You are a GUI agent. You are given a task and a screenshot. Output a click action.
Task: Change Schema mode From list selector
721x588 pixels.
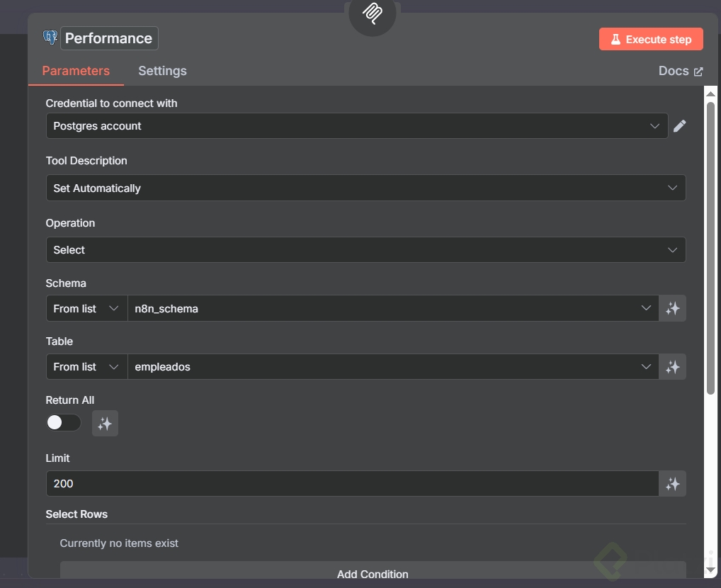(x=86, y=309)
